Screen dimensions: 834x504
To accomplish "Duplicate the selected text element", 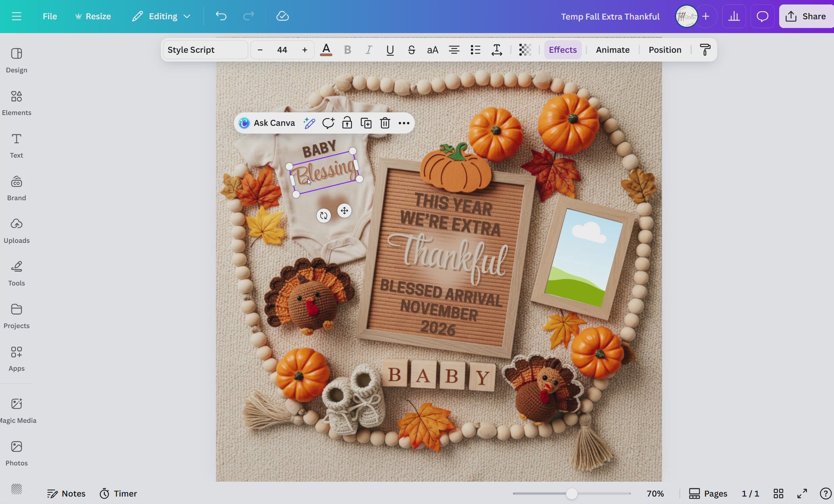I will (x=366, y=123).
